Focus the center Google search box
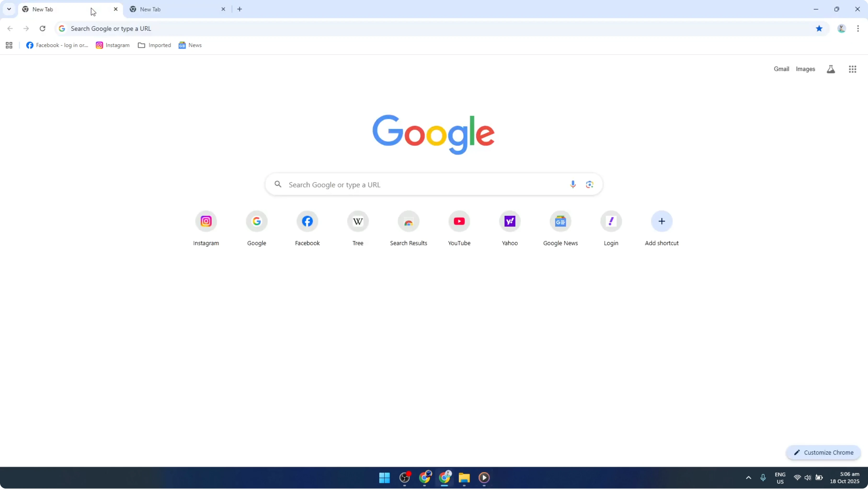The height and width of the screenshot is (489, 868). click(x=434, y=185)
